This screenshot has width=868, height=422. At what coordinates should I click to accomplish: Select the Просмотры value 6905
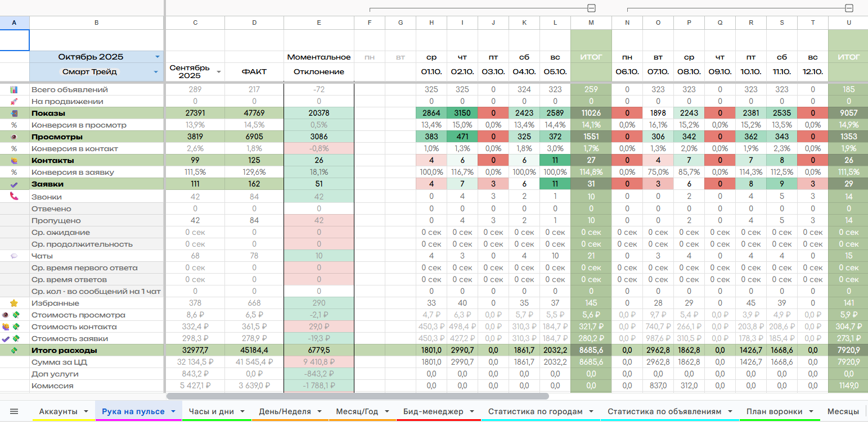click(x=254, y=137)
